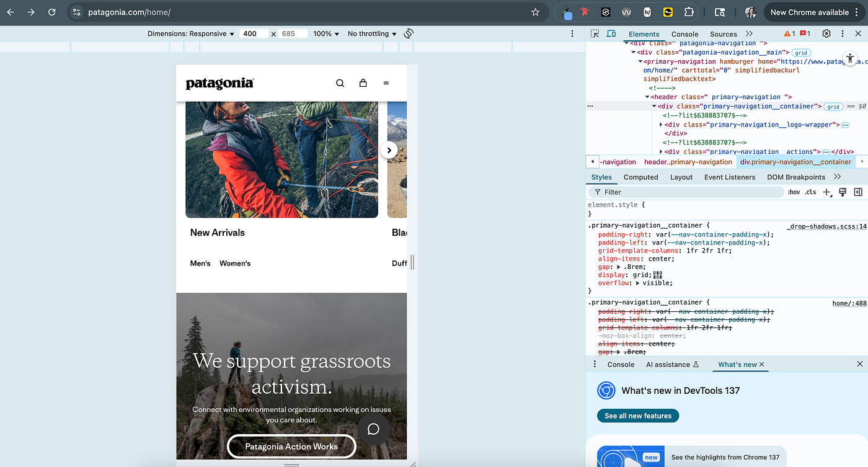Click See all new features button

pos(638,416)
